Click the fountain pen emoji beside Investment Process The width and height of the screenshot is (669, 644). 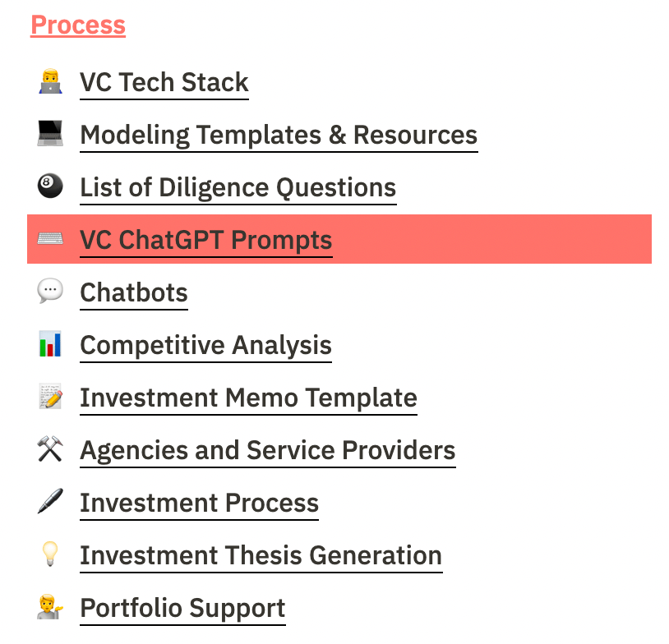click(x=50, y=503)
